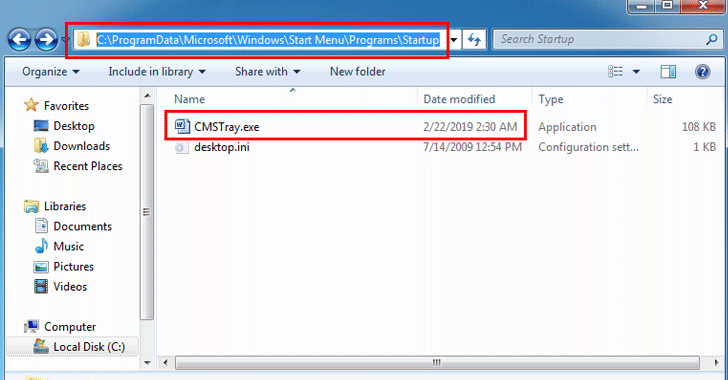Select the CMSTray.exe file name
This screenshot has height=380, width=728.
tap(227, 127)
